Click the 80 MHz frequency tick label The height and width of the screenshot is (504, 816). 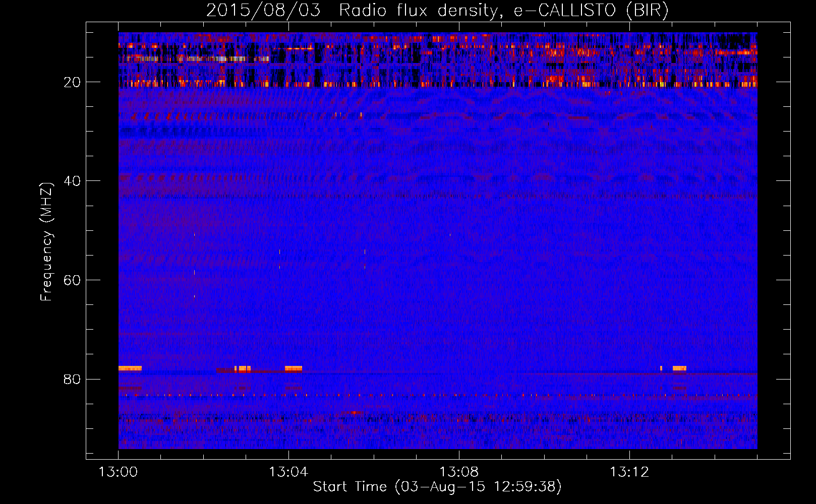pyautogui.click(x=73, y=379)
